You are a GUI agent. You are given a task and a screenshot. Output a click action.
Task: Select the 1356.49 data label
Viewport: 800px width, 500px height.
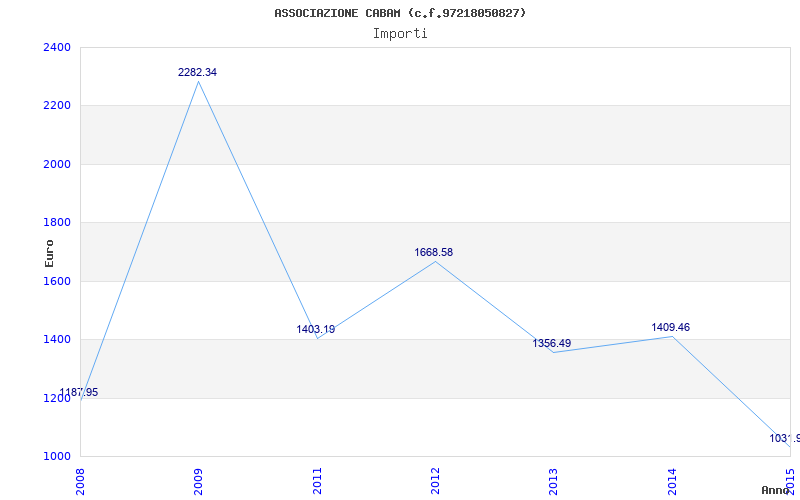pos(552,343)
